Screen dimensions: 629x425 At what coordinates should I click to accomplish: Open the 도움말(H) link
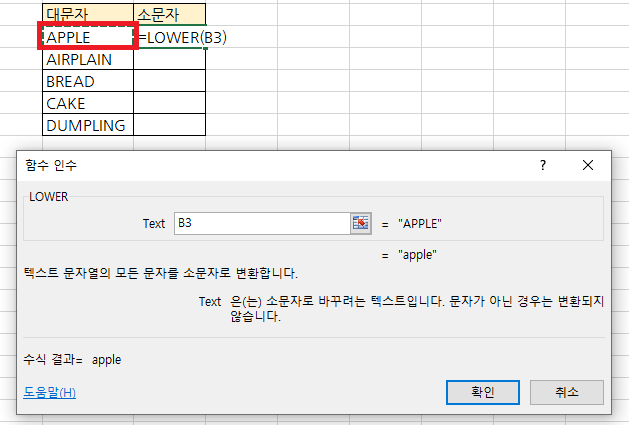pos(49,392)
